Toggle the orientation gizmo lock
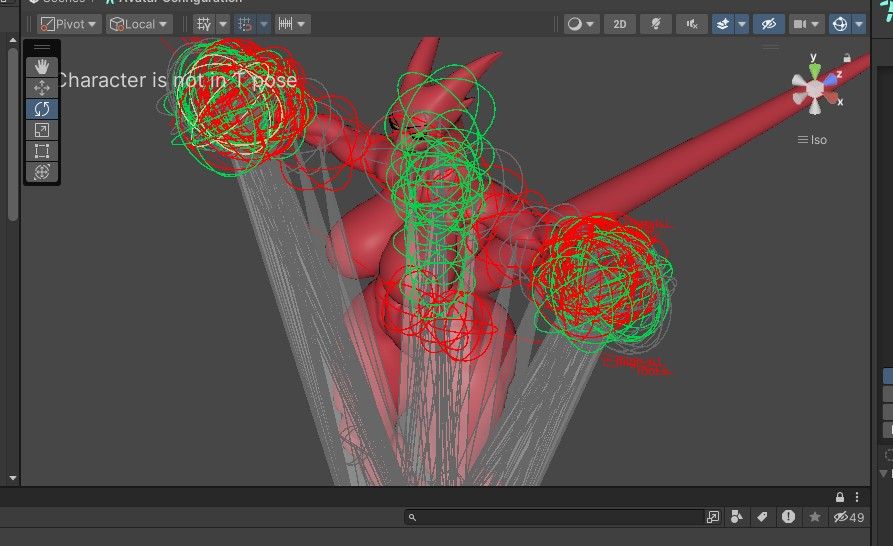 point(847,58)
